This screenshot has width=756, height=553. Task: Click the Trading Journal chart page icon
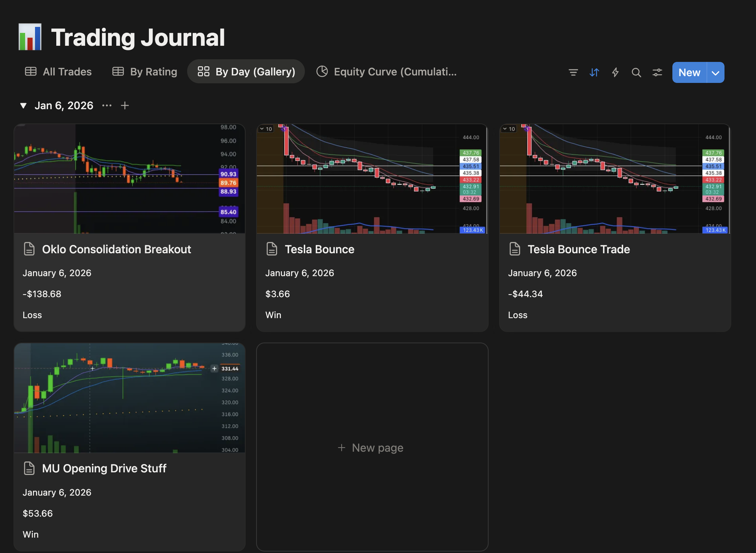pyautogui.click(x=30, y=37)
